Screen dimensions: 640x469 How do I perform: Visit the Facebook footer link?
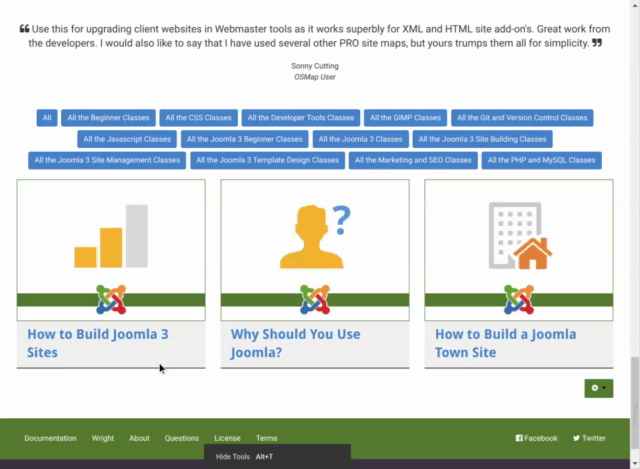pos(536,438)
